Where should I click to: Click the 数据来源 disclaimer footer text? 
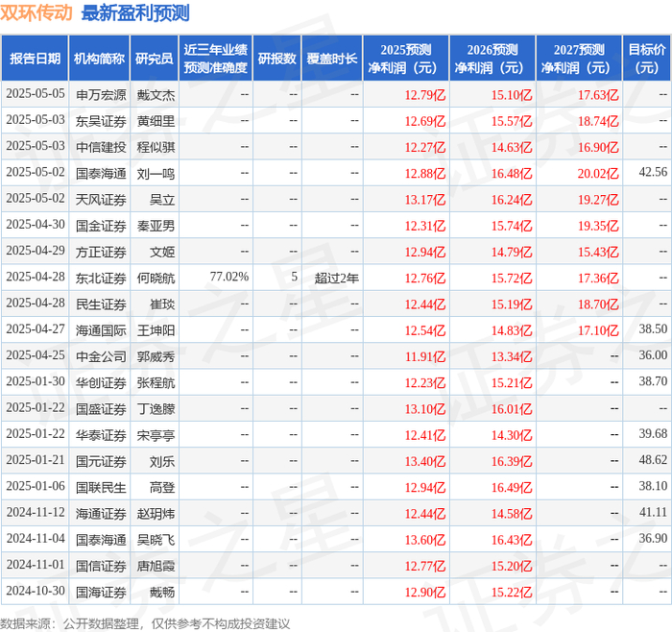[x=145, y=624]
